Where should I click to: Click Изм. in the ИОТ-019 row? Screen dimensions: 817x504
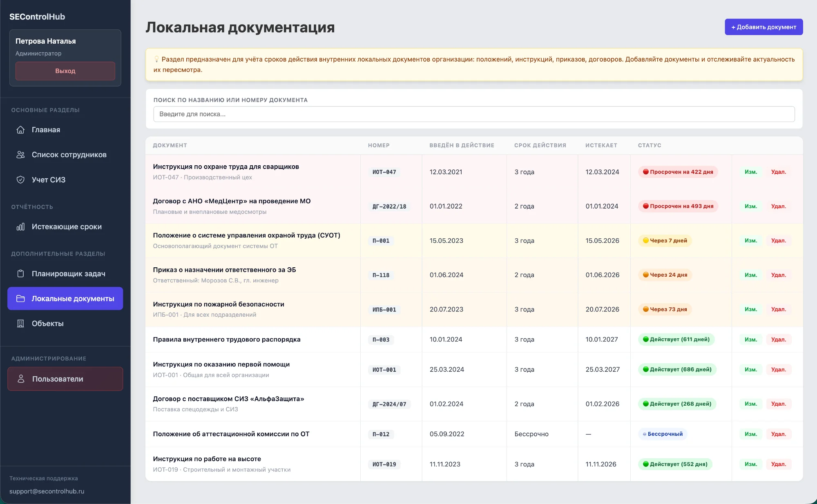751,464
